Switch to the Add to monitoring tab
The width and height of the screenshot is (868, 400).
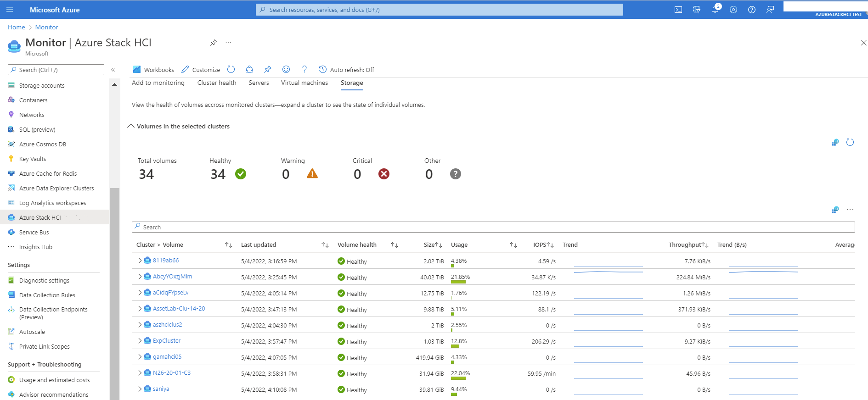point(158,83)
